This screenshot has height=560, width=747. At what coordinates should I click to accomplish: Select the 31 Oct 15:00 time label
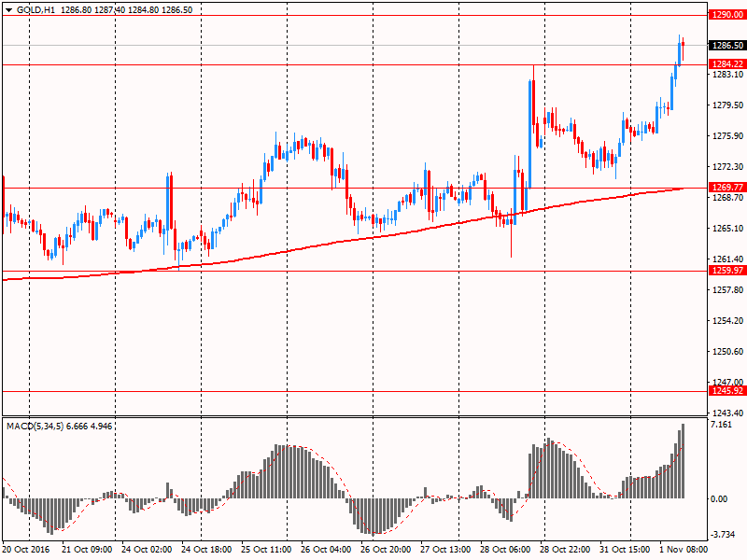[625, 549]
